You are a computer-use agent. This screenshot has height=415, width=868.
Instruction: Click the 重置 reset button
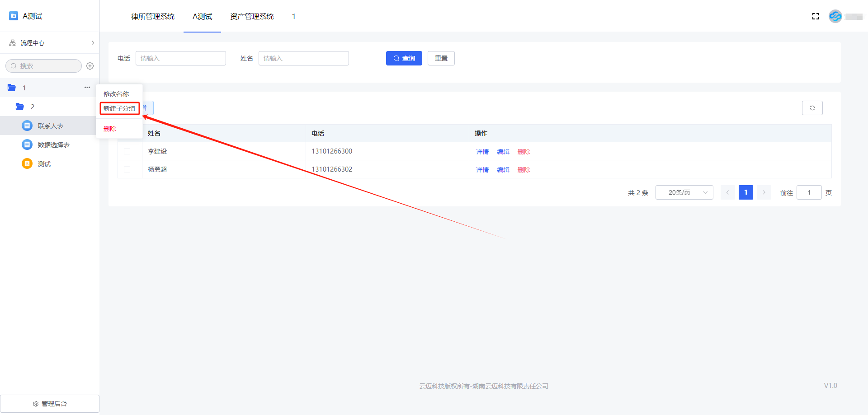(441, 58)
